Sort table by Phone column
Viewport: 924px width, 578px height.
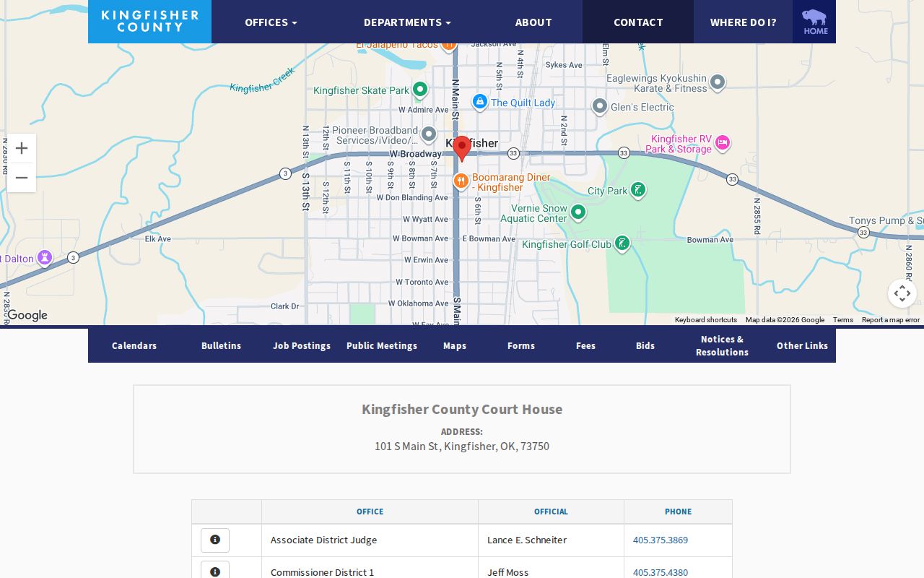pyautogui.click(x=679, y=512)
